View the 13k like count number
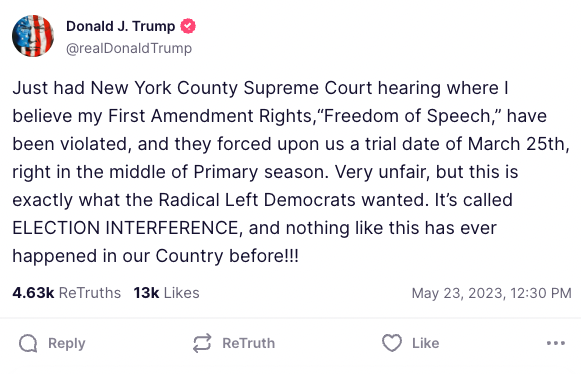This screenshot has width=581, height=374. click(146, 293)
